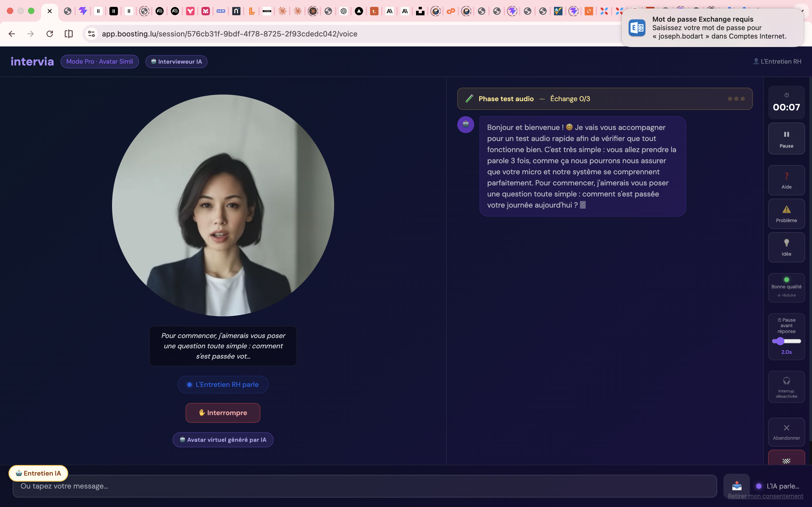Click the Interrompre button
This screenshot has height=507, width=812.
(223, 413)
